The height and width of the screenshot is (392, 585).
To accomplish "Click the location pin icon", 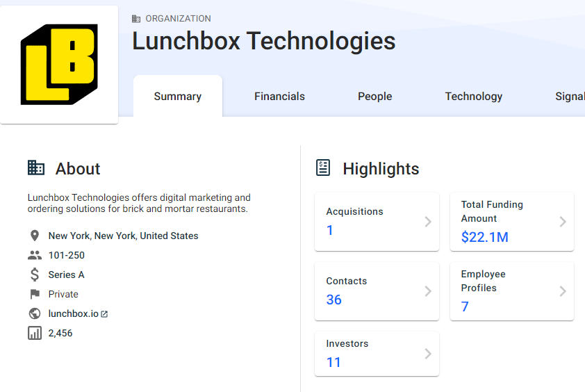I will click(34, 236).
